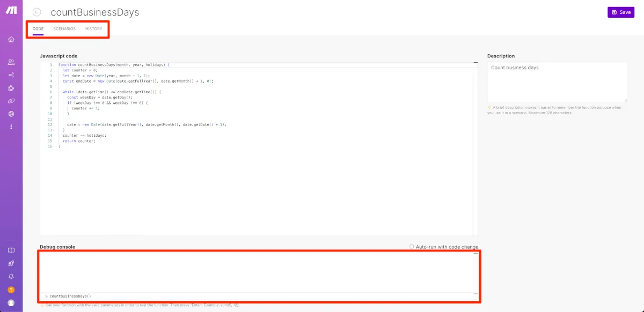Open the user profile avatar menu
644x312 pixels.
click(x=11, y=303)
